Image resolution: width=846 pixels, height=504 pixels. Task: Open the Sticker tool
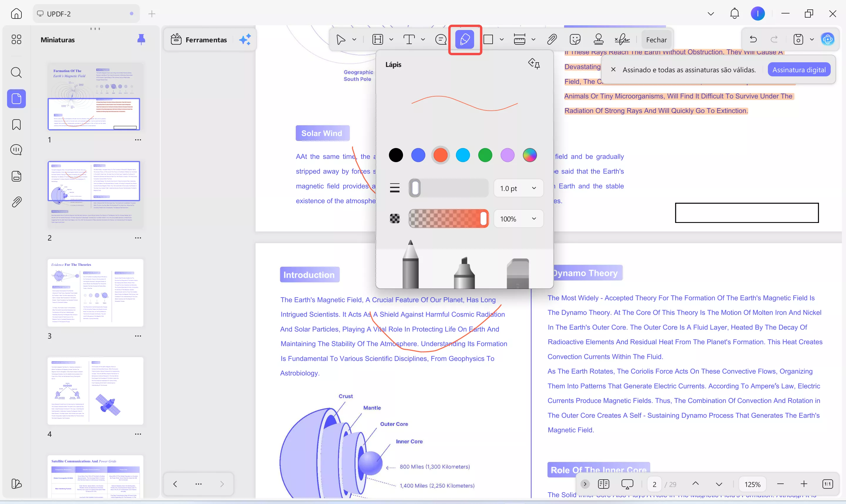575,39
